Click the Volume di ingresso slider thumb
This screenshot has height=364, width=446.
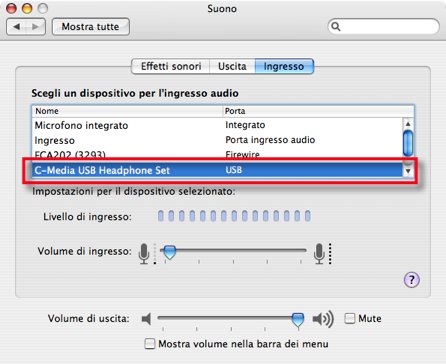point(170,253)
